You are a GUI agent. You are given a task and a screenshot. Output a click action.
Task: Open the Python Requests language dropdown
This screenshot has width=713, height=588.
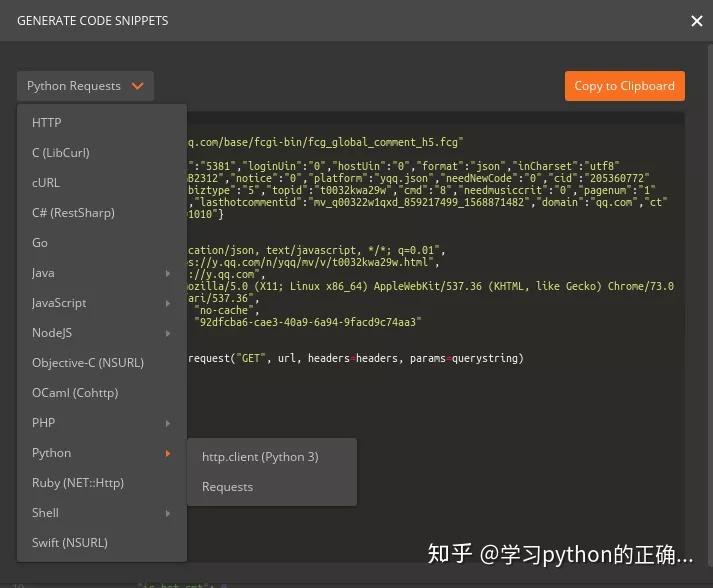pos(85,86)
